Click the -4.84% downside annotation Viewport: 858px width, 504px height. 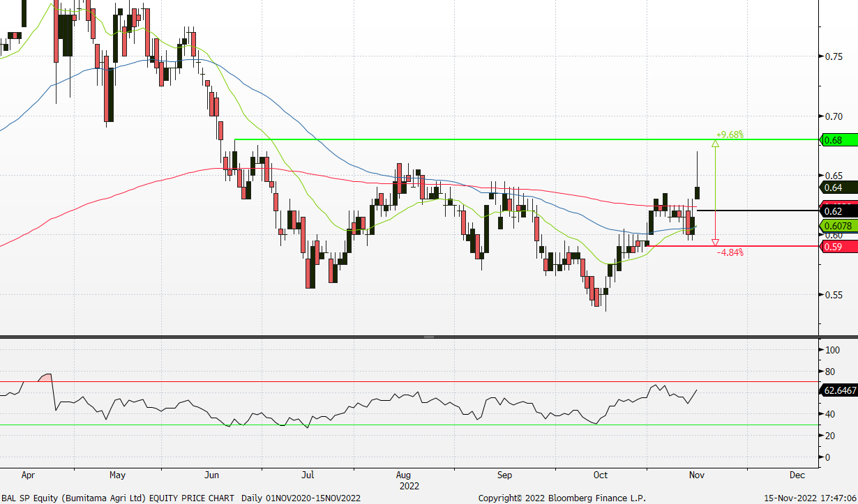(730, 252)
